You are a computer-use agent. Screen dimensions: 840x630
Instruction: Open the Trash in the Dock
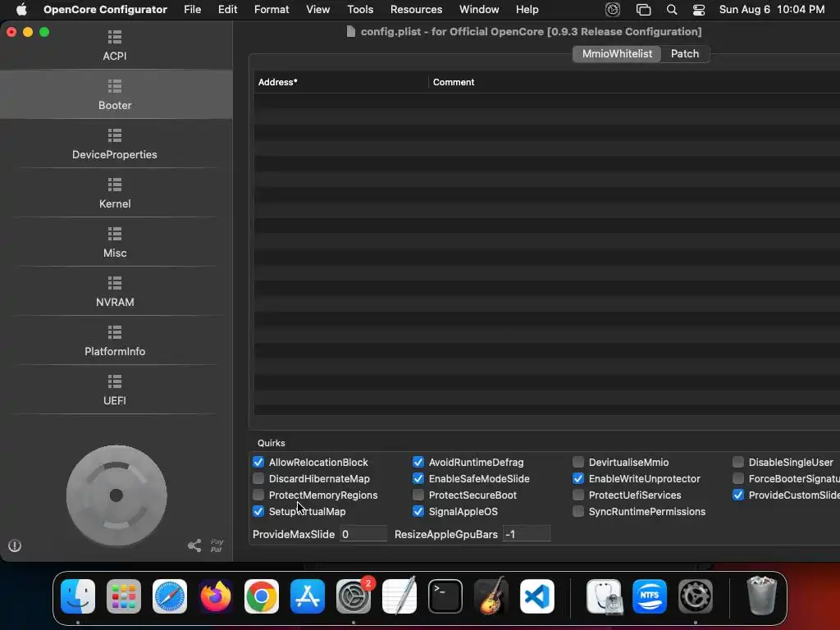tap(761, 596)
